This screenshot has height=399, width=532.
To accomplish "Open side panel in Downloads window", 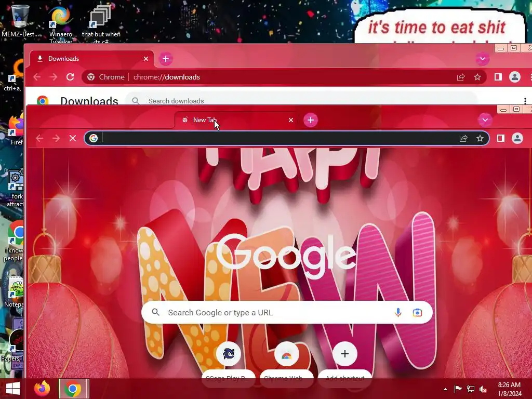I will (x=498, y=77).
